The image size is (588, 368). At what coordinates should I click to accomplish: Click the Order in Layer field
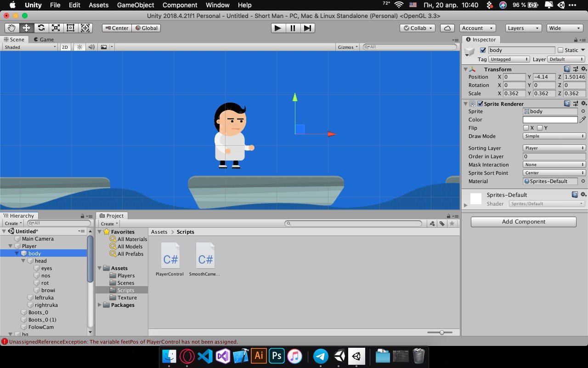point(554,156)
